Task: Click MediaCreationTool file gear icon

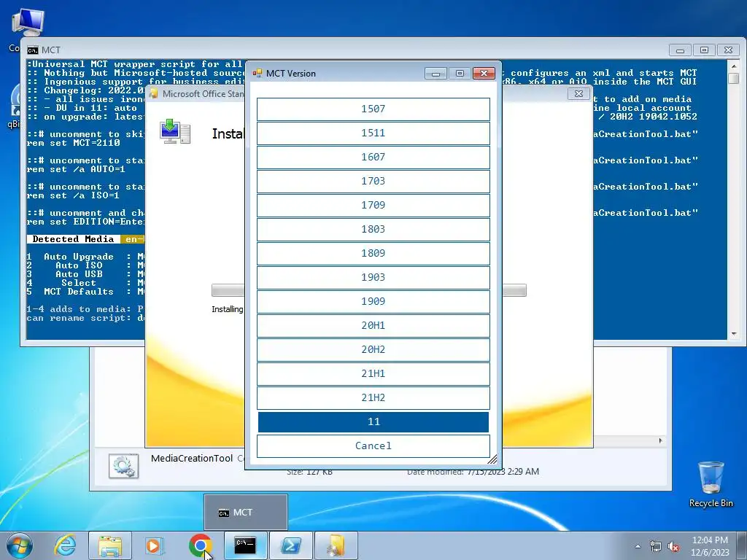Action: click(123, 466)
